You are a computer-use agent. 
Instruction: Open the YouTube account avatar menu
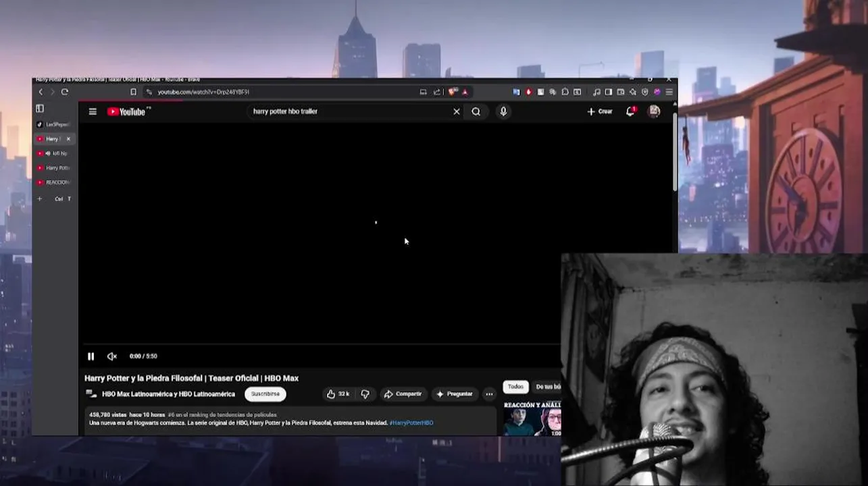coord(654,111)
